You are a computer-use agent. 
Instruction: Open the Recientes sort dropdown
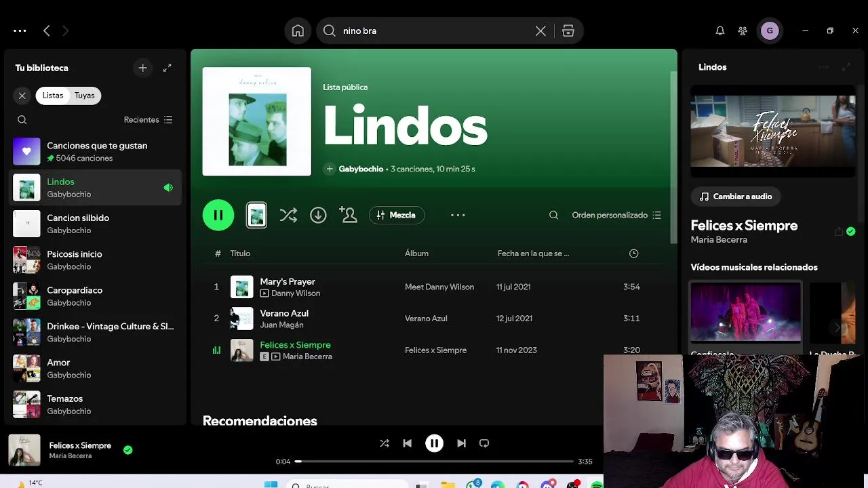pos(148,119)
